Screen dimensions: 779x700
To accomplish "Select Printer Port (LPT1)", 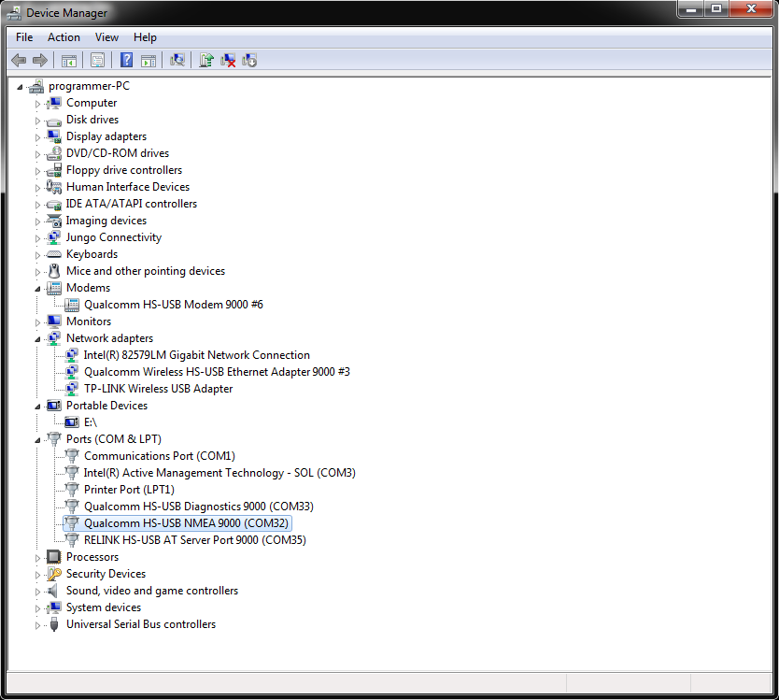I will pyautogui.click(x=129, y=490).
